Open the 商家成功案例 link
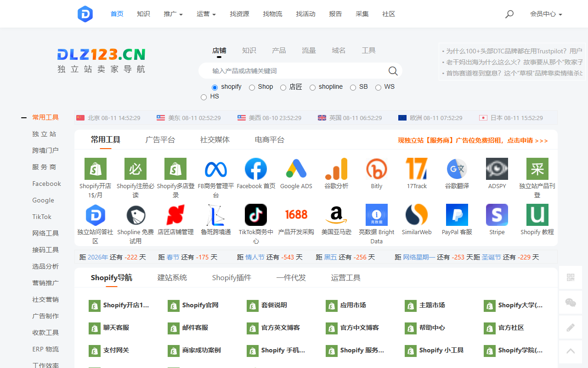 (195, 351)
